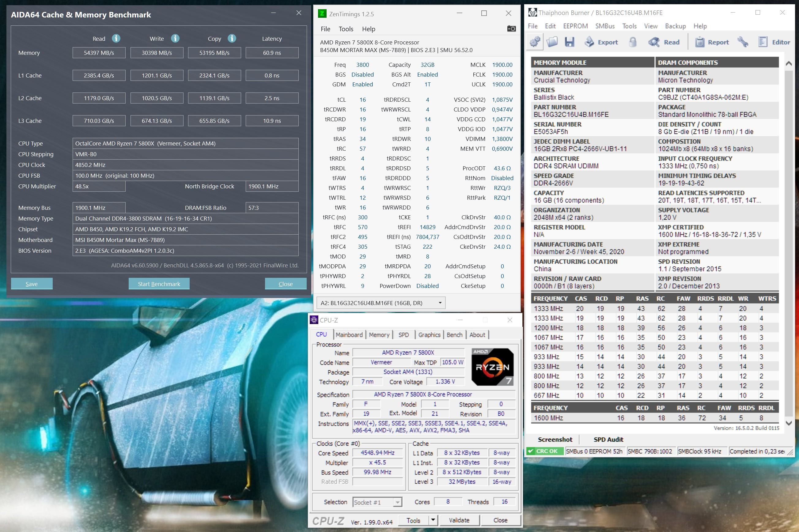Click the Copy info icon in AIDA64
The width and height of the screenshot is (799, 532).
pos(232,38)
